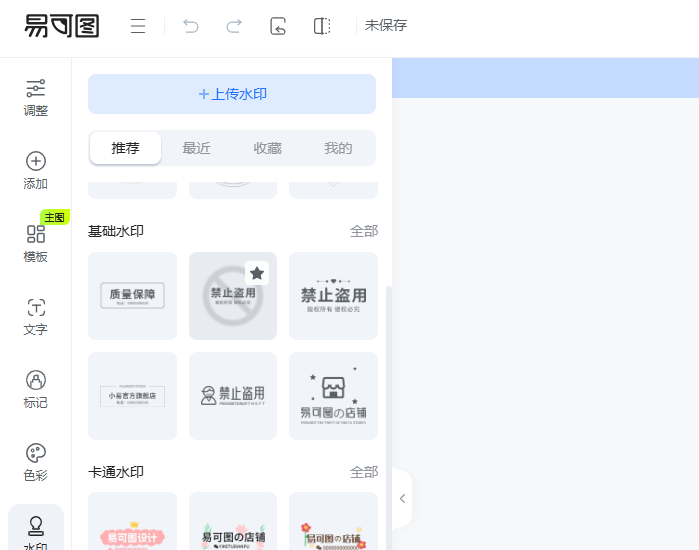This screenshot has width=699, height=550.
Task: Click the redo arrow icon
Action: coord(234,26)
